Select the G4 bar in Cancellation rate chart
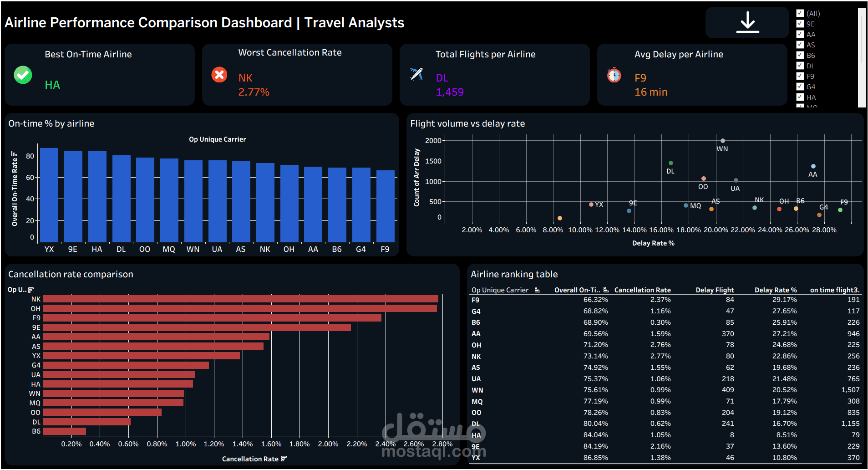Screen dimensions: 868x470 (126, 365)
